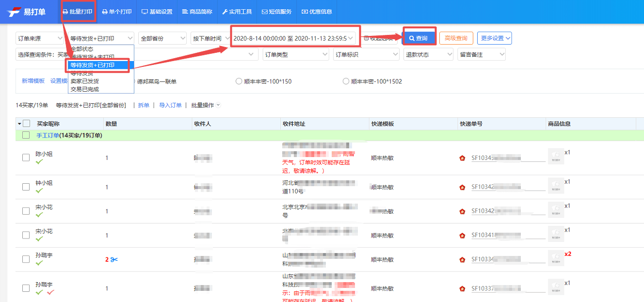Expand the 全部省份 province dropdown

(162, 38)
